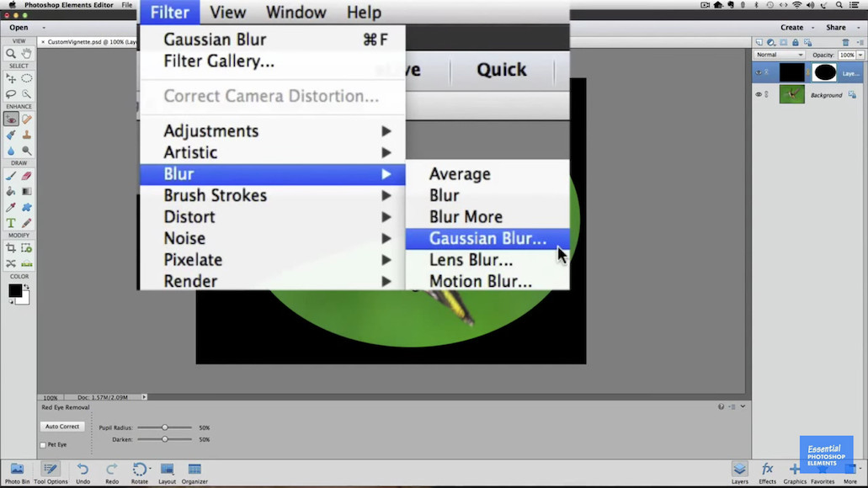868x488 pixels.
Task: Select the Type tool
Action: point(10,223)
